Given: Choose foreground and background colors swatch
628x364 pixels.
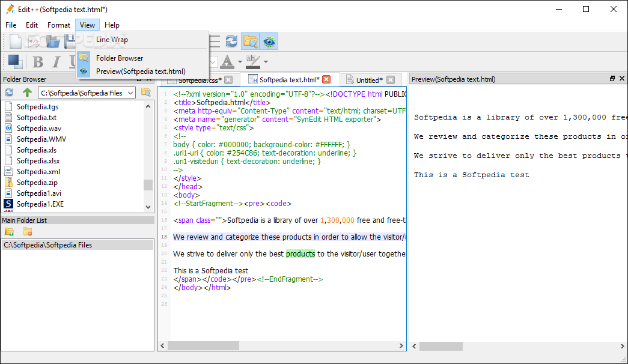Looking at the screenshot, I should [15, 61].
